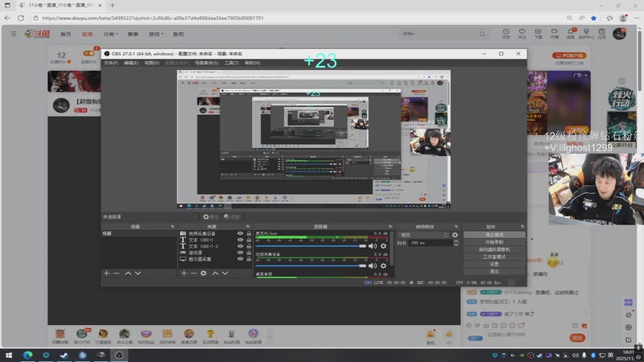Open OBS 文件(F) menu
The height and width of the screenshot is (362, 644).
point(111,63)
